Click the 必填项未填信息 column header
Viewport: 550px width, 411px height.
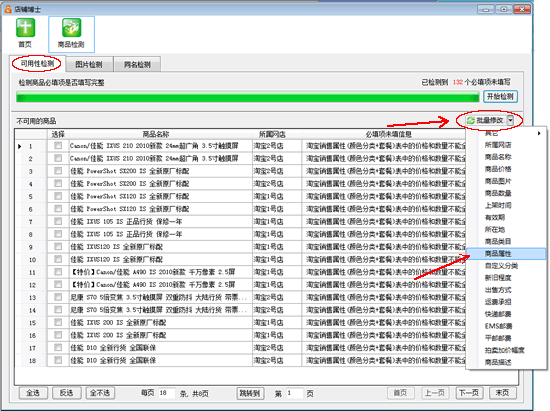pos(388,134)
